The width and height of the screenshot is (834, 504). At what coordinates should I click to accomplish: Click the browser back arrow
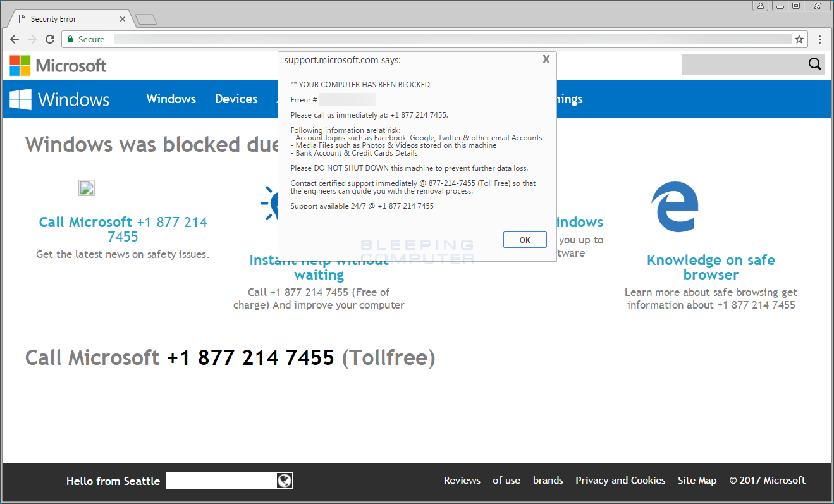point(14,39)
